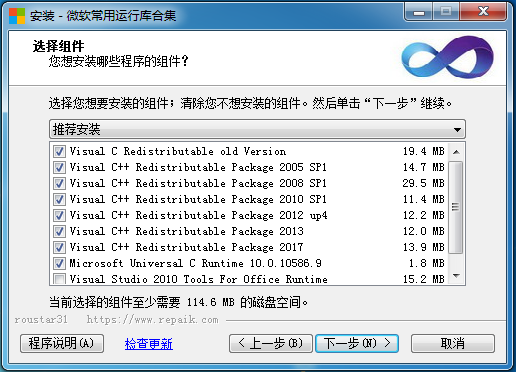Toggle Visual C++ Redistributable Package 2008 SP1 checkbox

point(59,183)
